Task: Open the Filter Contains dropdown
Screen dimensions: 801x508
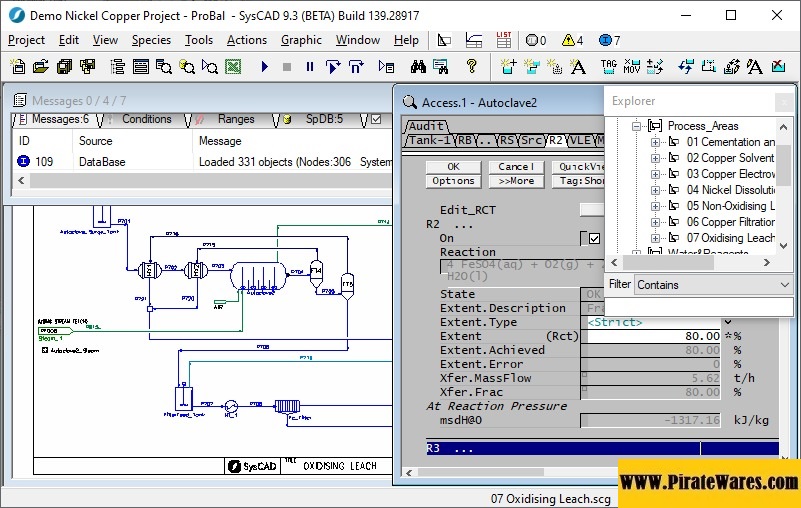Action: (x=714, y=285)
